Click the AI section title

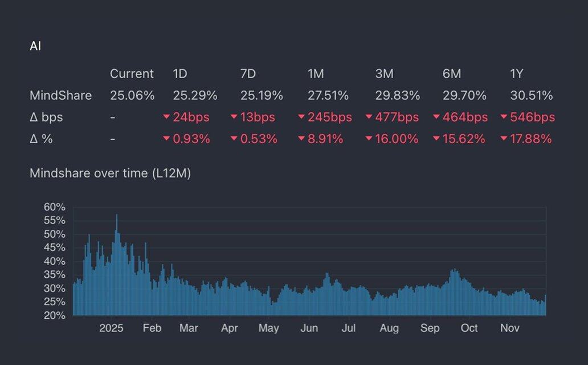click(35, 46)
